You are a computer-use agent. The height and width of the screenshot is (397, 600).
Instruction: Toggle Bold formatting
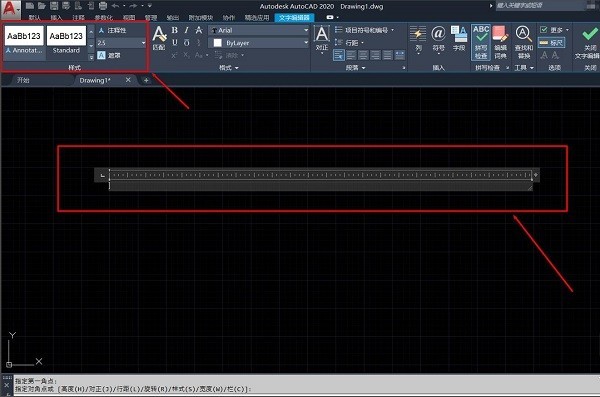pyautogui.click(x=174, y=30)
